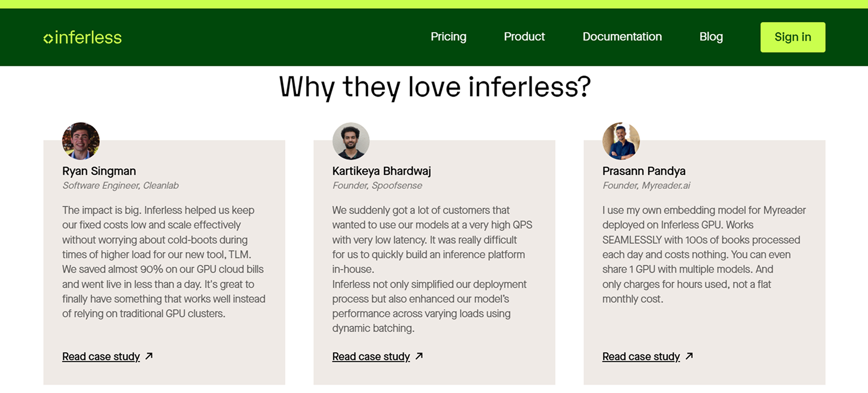
Task: Click the arrow icon beside Ryan Singman's case study link
Action: 149,356
